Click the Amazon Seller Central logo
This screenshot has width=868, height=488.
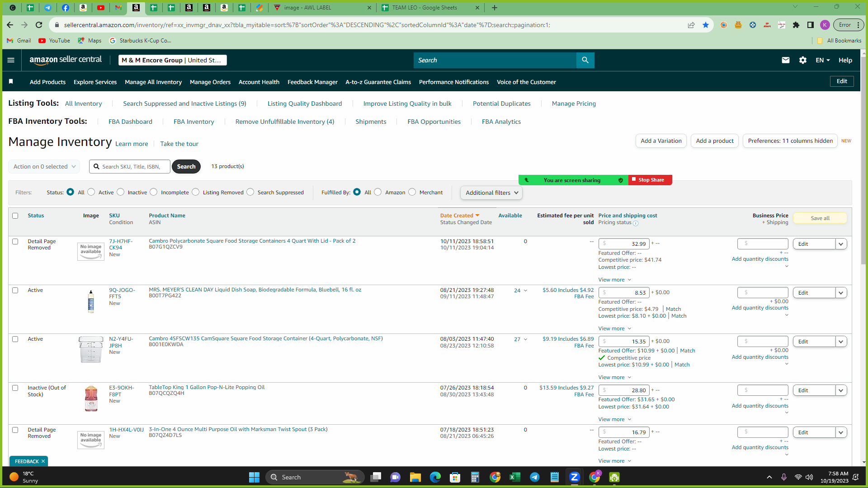[x=66, y=60]
